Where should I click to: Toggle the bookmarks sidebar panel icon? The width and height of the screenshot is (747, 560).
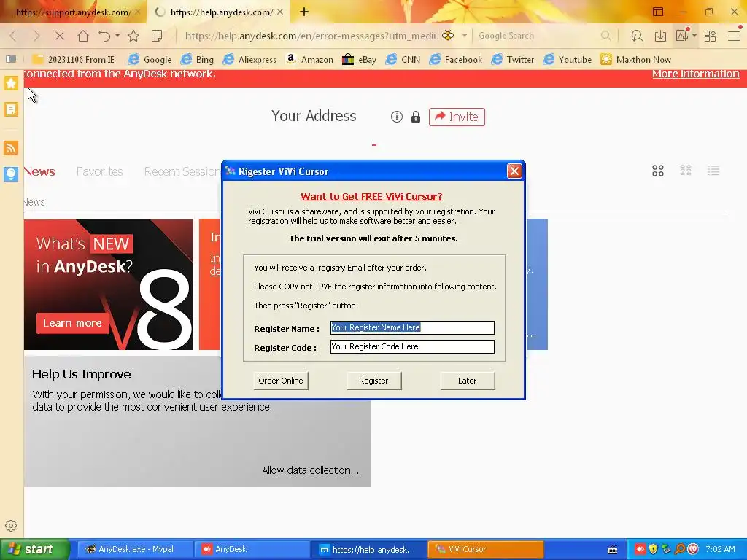[x=11, y=59]
